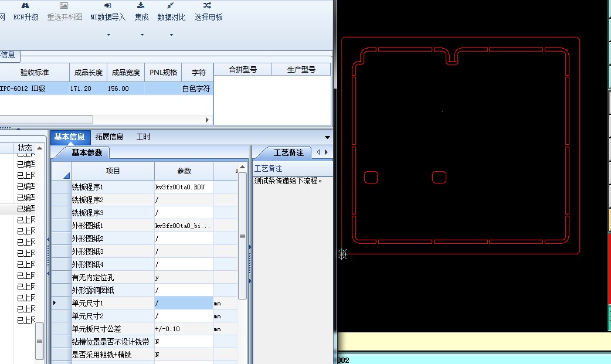Viewport: 611px width, 364px height.
Task: Click the splitter arrow between grid and 工艺备注
Action: (250, 247)
